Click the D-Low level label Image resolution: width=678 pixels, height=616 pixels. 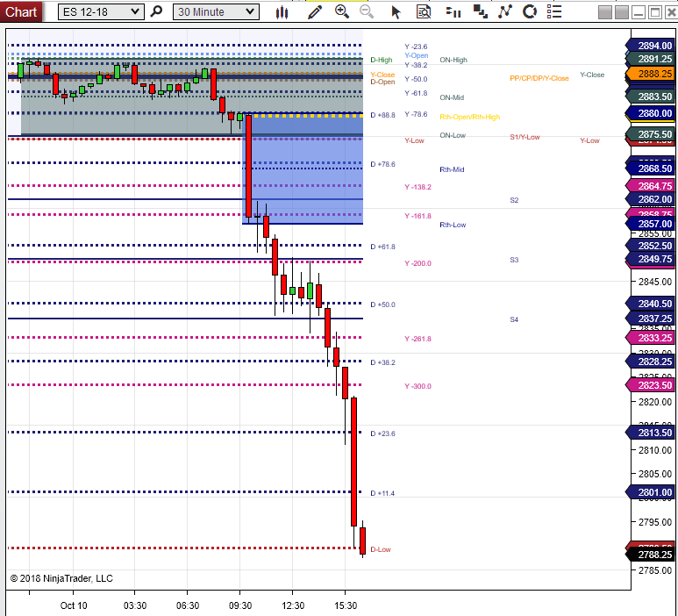point(381,549)
